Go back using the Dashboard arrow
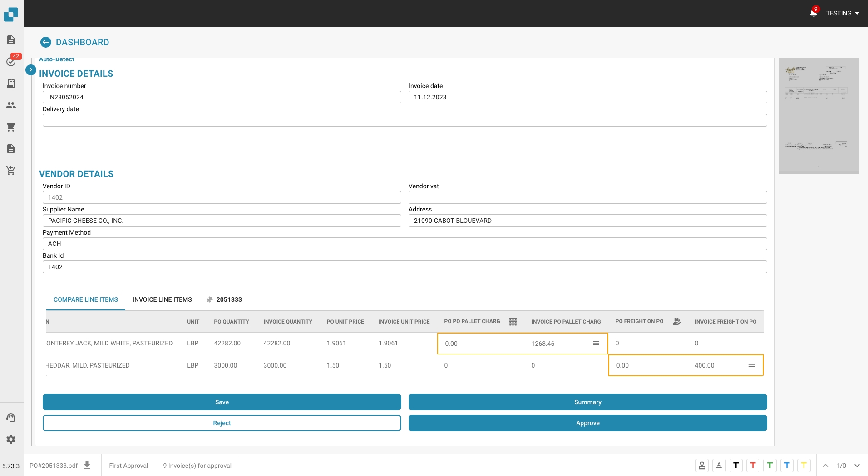The image size is (868, 476). 46,42
